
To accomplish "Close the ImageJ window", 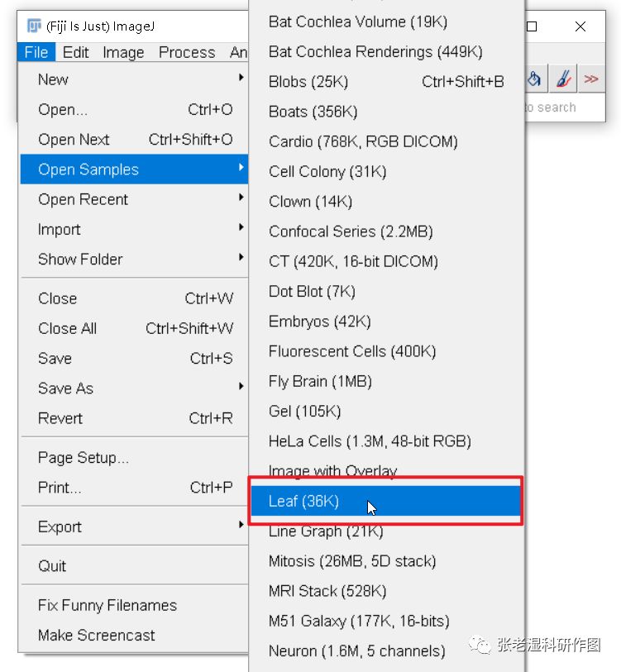I will (x=580, y=26).
